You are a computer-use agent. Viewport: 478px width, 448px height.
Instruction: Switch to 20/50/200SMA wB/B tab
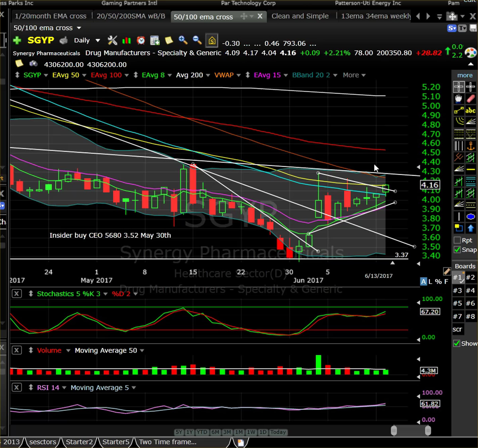[131, 16]
